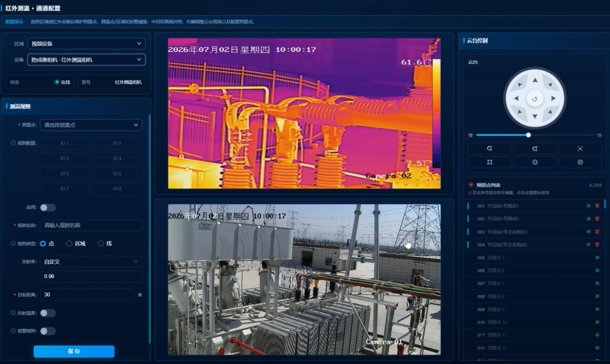
Task: Delete preset 003 升压站2号主变测点1
Action: [x=597, y=232]
